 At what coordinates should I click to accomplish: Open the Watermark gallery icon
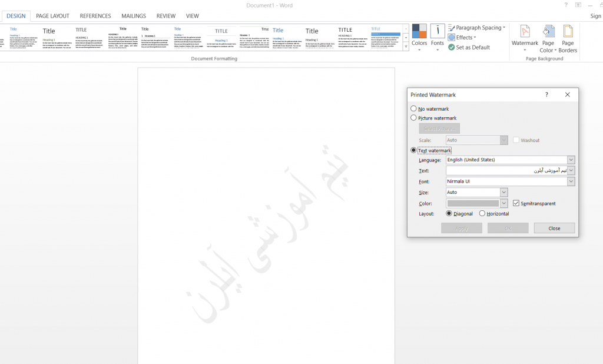tap(524, 32)
